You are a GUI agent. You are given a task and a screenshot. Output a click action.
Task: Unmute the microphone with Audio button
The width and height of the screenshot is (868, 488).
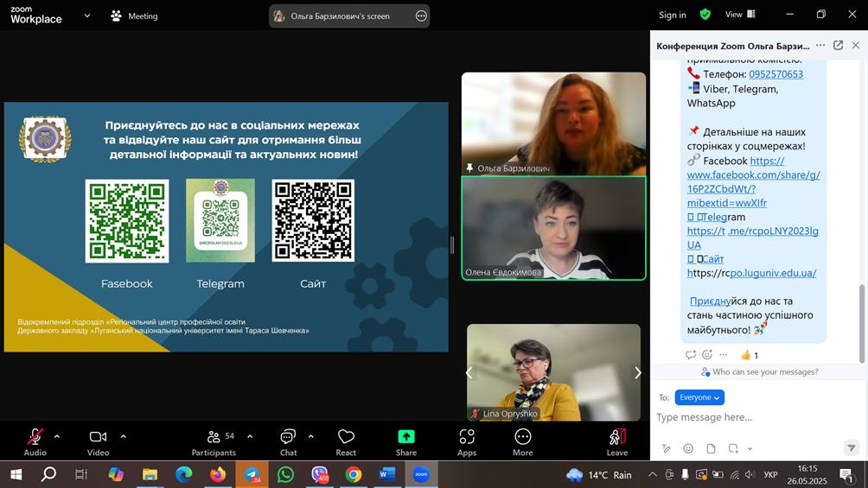[35, 439]
